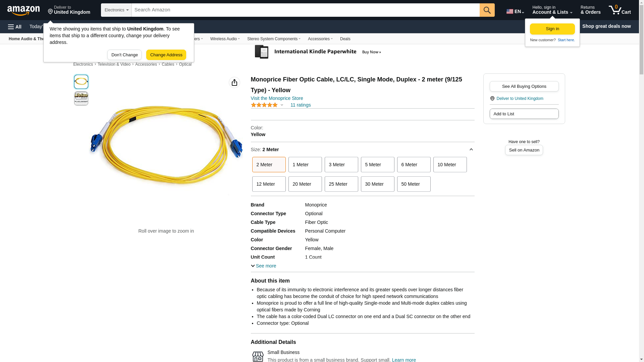644x362 pixels.
Task: Select the 3 Meter size option
Action: coord(341,165)
